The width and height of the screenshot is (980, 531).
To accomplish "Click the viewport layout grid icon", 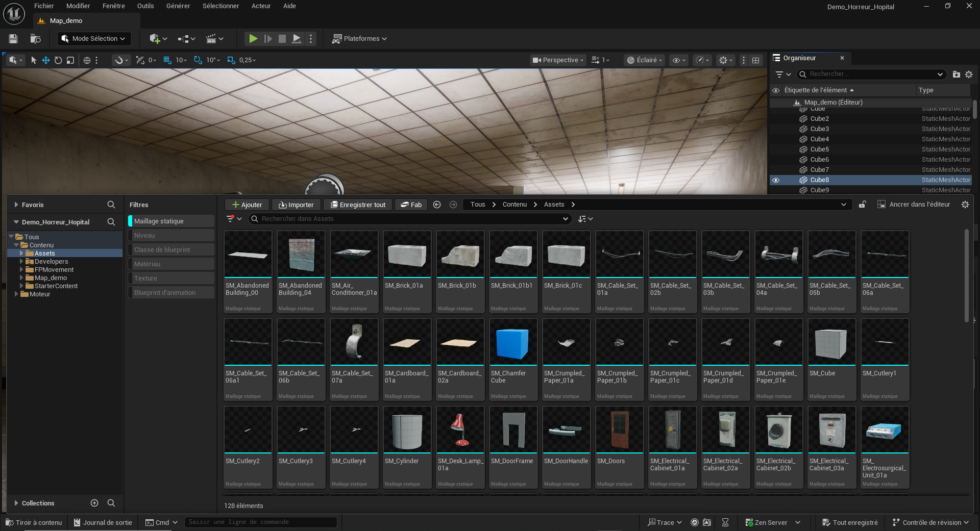I will (x=756, y=60).
